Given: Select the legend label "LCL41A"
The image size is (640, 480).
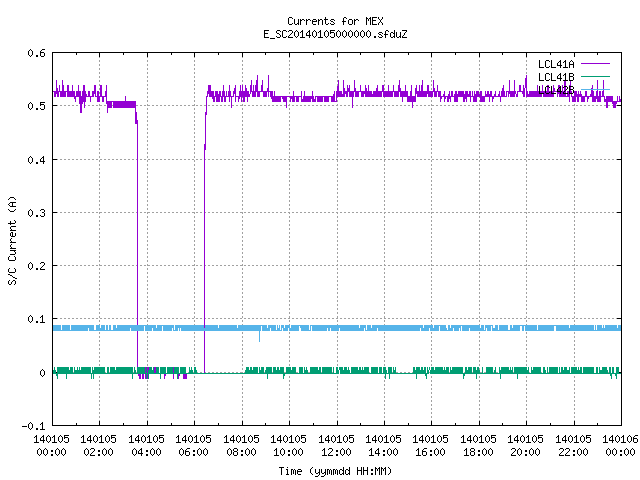Looking at the screenshot, I should (556, 64).
